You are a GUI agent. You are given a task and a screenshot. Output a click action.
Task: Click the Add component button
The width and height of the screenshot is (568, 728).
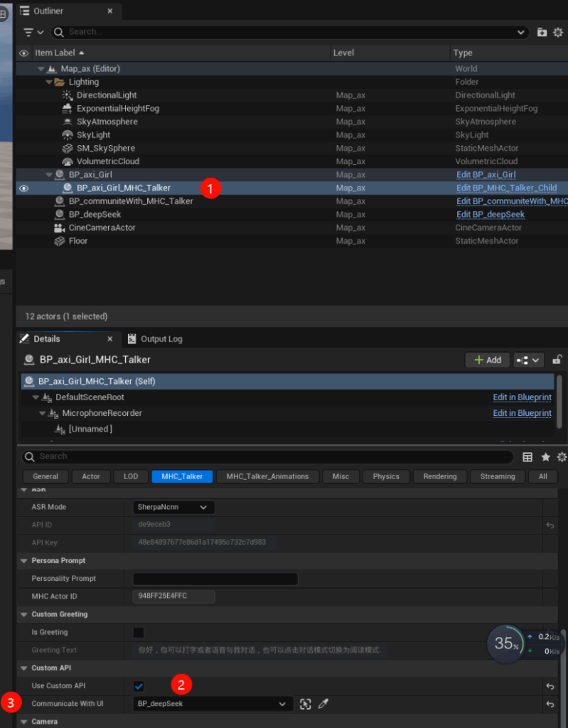488,360
